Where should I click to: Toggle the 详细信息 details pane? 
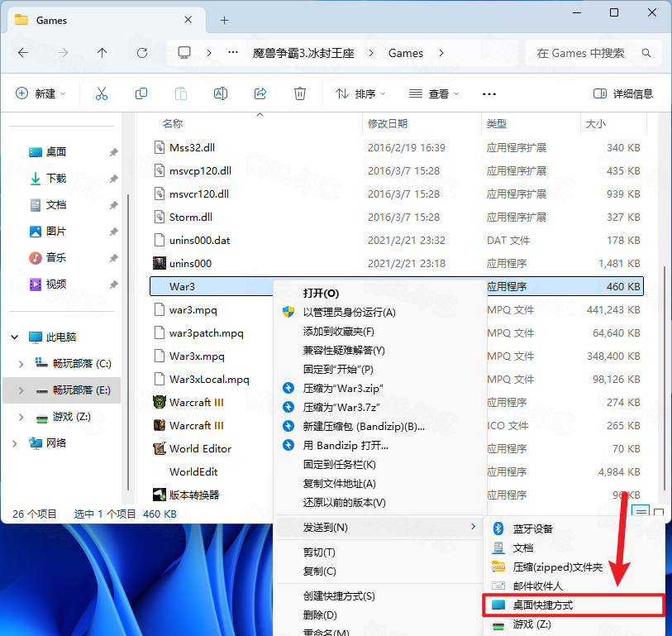(623, 94)
